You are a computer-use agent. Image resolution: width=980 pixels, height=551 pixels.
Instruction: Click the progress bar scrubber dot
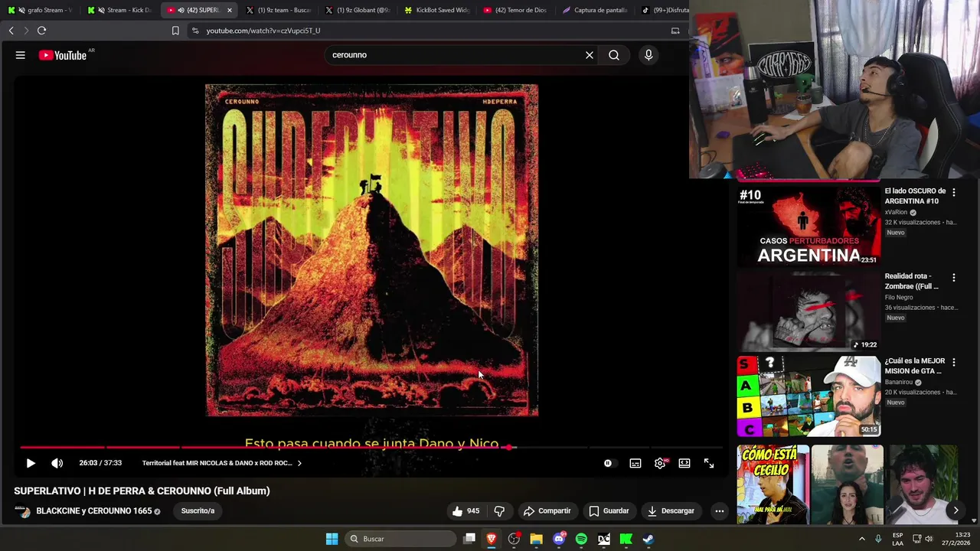point(509,447)
